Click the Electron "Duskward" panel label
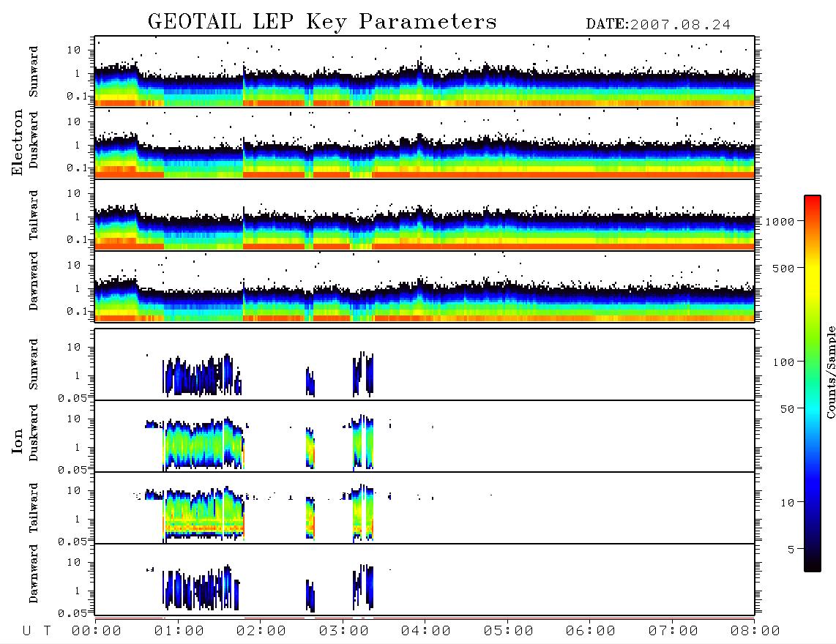The image size is (836, 644). (34, 141)
